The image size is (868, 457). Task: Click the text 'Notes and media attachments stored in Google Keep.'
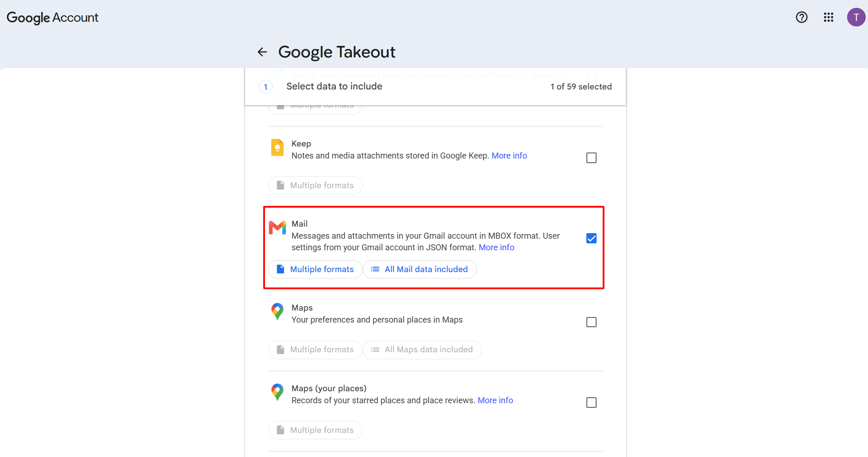point(390,156)
